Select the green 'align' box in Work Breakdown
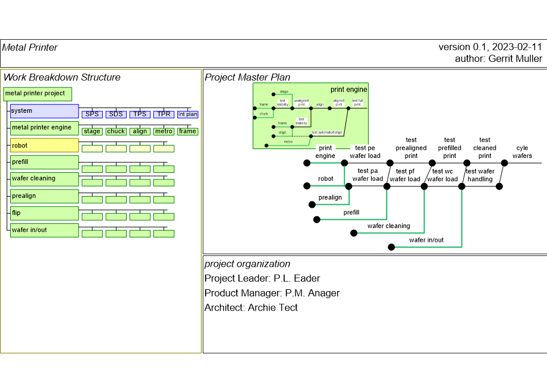This screenshot has width=547, height=392. coord(140,131)
